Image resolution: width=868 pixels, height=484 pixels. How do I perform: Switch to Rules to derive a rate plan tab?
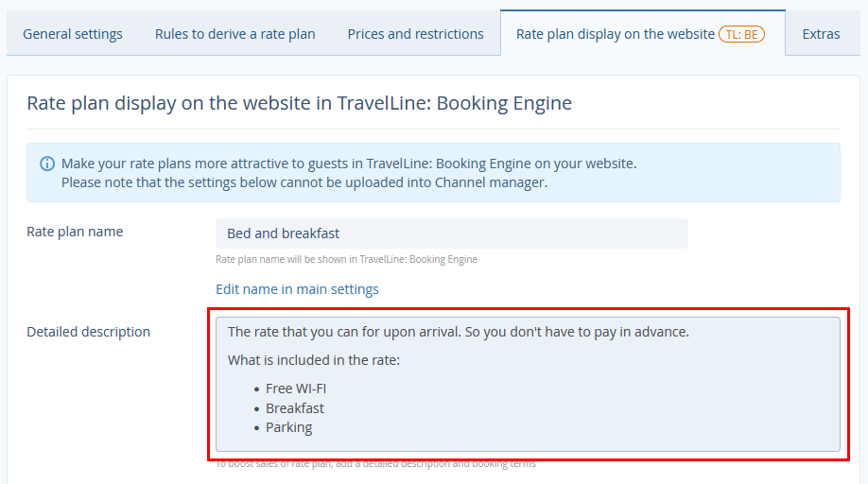[235, 34]
